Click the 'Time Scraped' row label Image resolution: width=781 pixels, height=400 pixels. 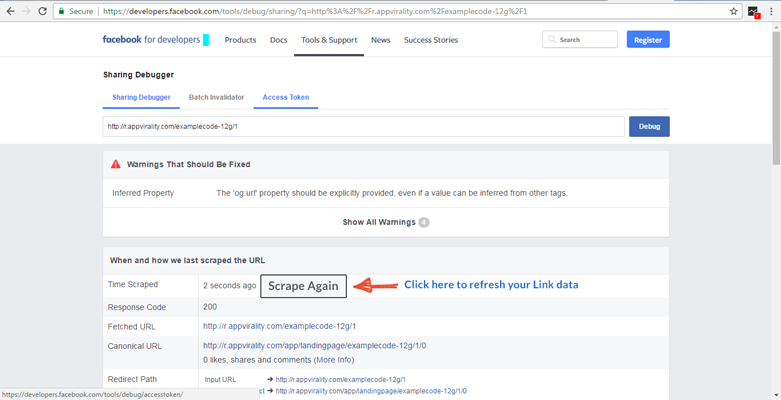pyautogui.click(x=132, y=284)
